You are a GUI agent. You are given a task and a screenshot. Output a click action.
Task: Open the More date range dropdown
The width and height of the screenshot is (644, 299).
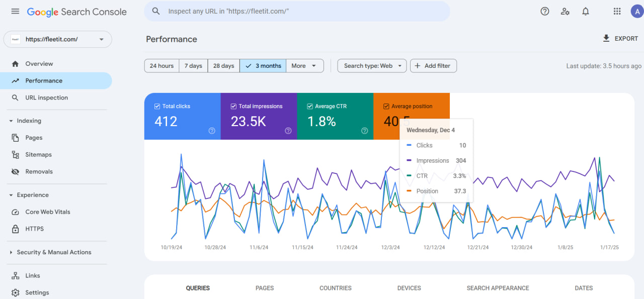pos(305,66)
